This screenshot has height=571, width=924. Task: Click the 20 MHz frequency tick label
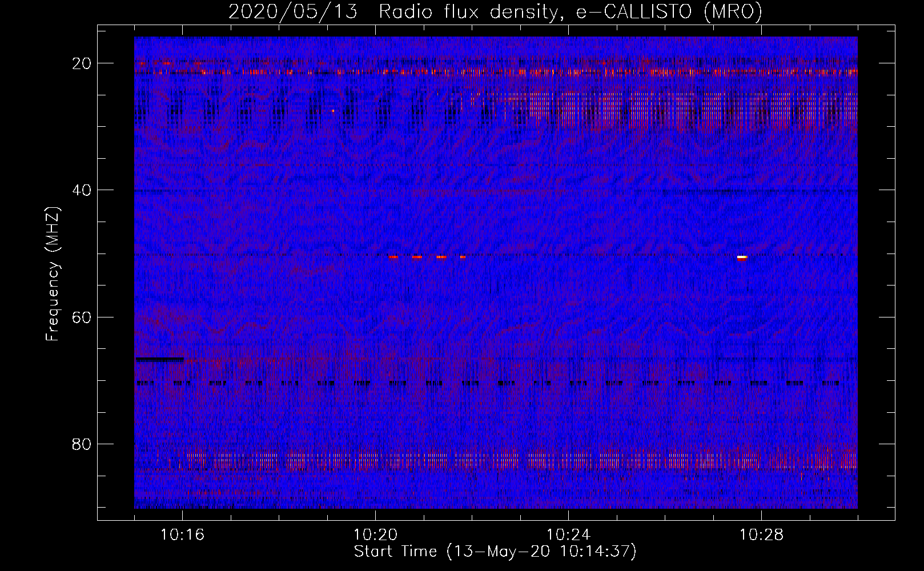click(82, 63)
